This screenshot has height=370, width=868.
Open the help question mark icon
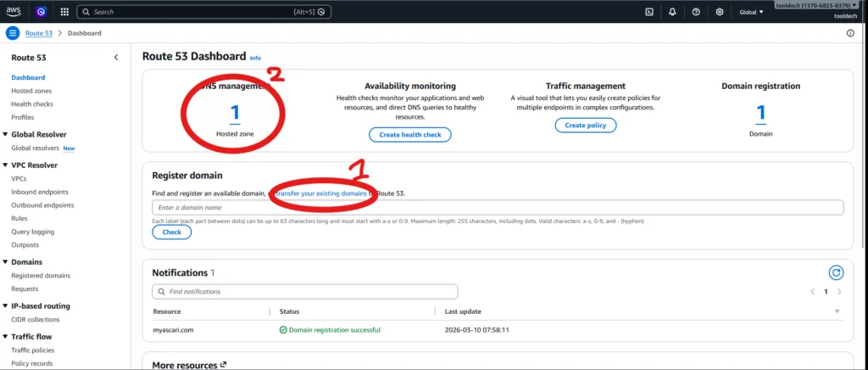(x=696, y=12)
